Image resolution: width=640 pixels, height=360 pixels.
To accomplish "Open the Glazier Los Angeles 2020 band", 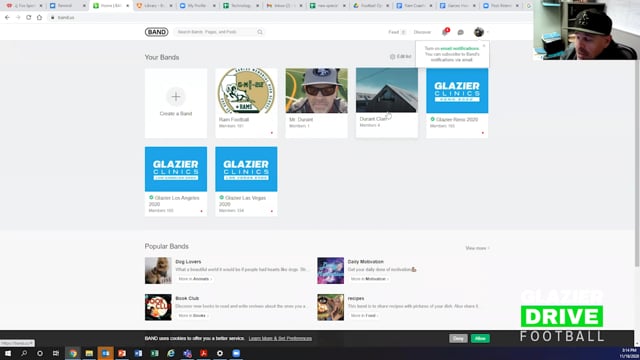I will tap(176, 181).
